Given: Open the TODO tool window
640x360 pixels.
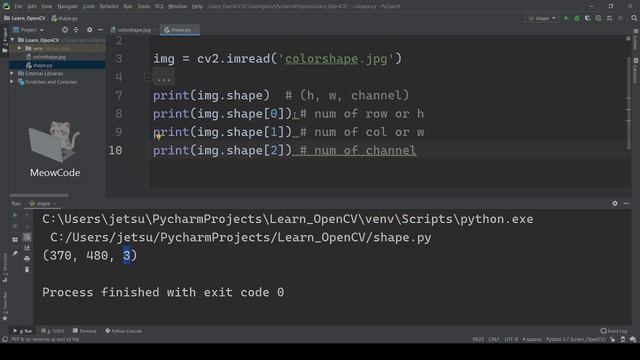Looking at the screenshot, I should tap(53, 331).
